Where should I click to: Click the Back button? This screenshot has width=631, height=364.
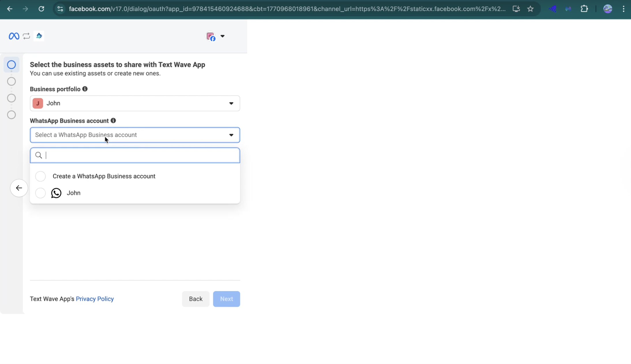(x=196, y=299)
